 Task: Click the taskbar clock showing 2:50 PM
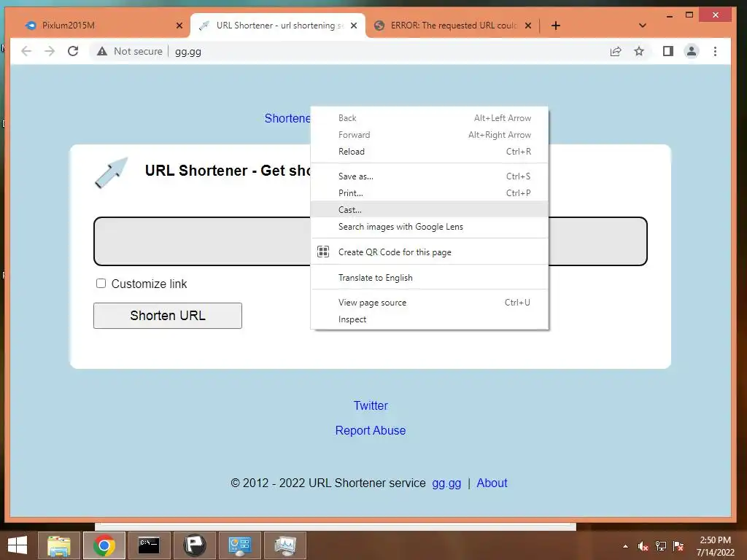[715, 546]
